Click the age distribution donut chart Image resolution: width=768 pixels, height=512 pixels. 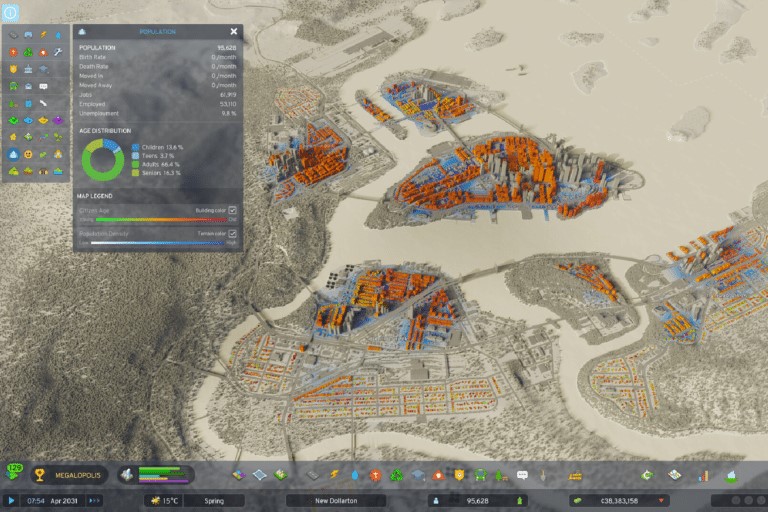[103, 160]
